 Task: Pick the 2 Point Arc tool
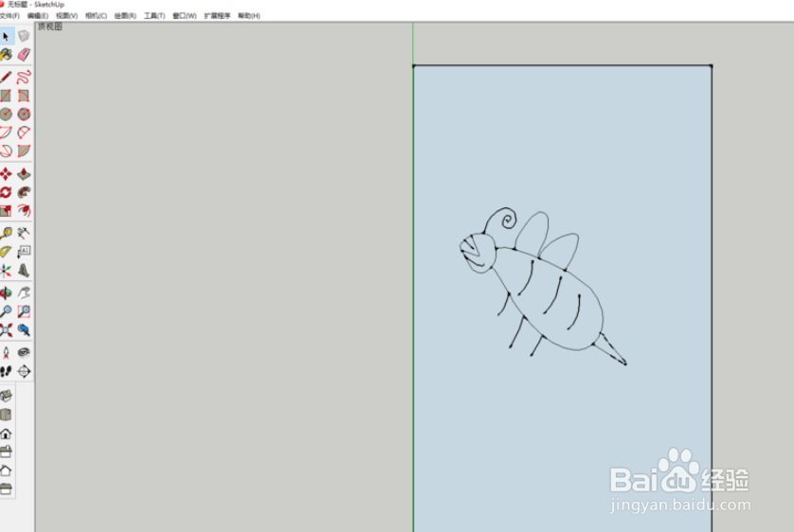pyautogui.click(x=24, y=133)
